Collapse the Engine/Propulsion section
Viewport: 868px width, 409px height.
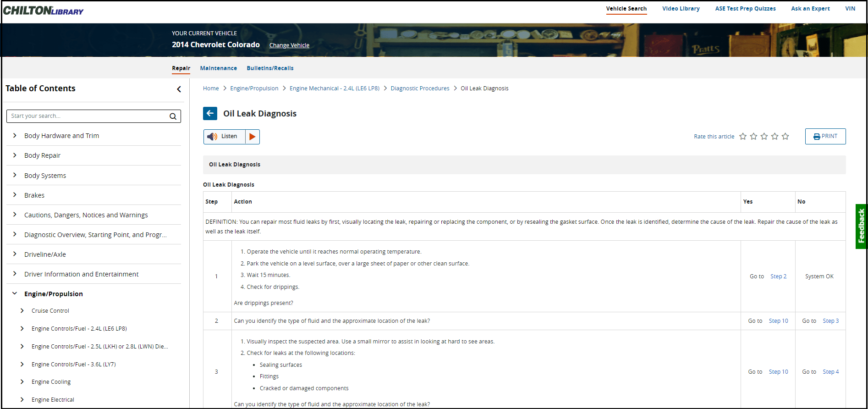point(15,293)
